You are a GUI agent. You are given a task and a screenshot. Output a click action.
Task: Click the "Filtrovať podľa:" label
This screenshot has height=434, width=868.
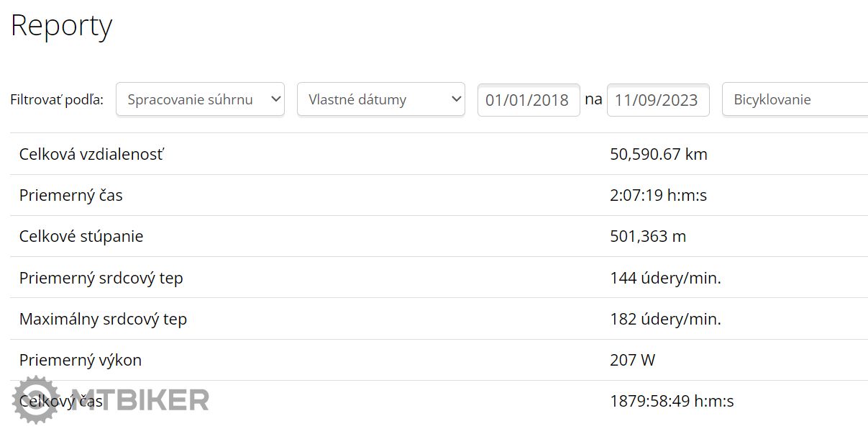click(57, 99)
